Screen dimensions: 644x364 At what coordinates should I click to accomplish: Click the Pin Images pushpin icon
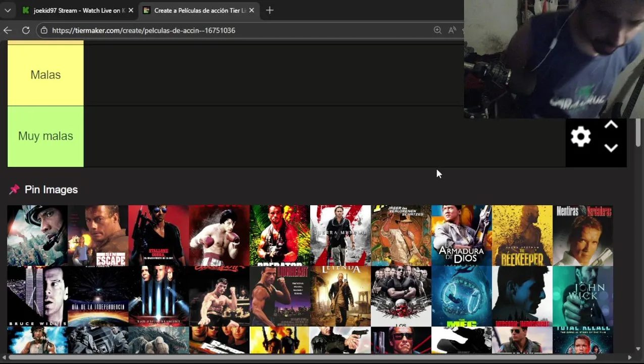(14, 190)
